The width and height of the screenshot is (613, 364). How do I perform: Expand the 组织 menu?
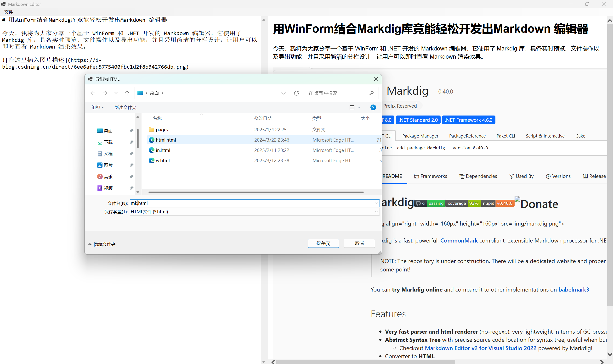(x=97, y=107)
